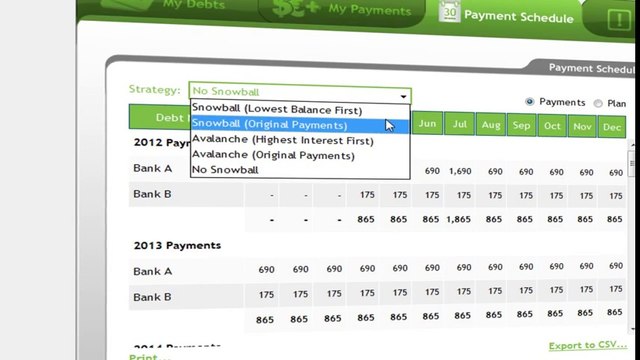Image resolution: width=640 pixels, height=360 pixels.
Task: Click the Sep column header
Action: pyautogui.click(x=521, y=125)
